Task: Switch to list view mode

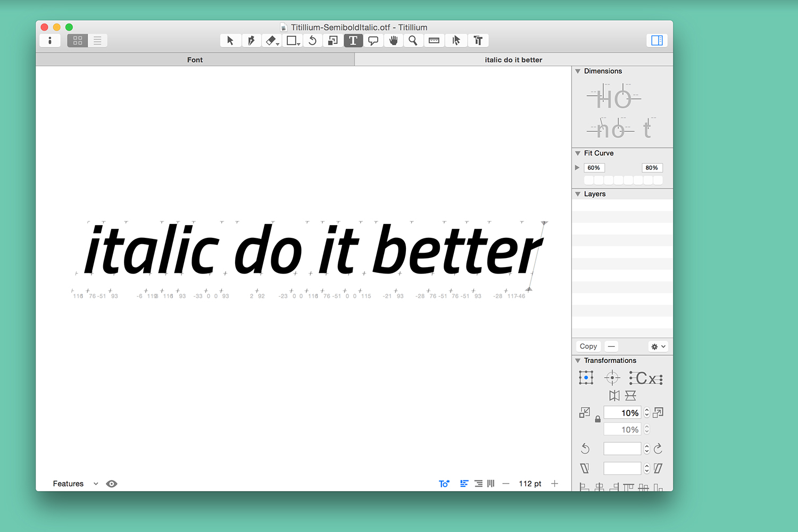Action: (x=97, y=40)
